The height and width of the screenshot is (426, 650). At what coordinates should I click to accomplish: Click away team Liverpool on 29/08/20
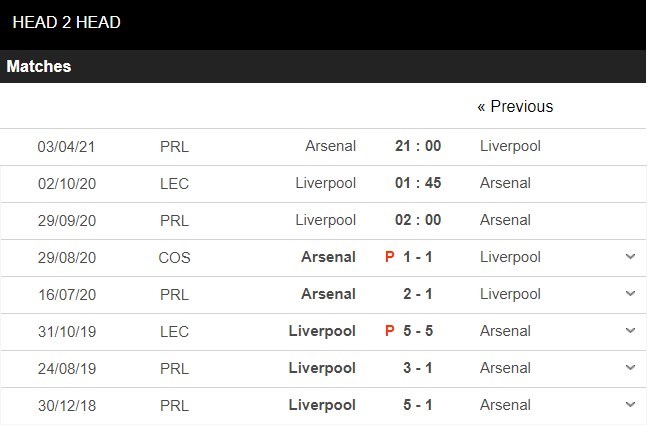(510, 257)
